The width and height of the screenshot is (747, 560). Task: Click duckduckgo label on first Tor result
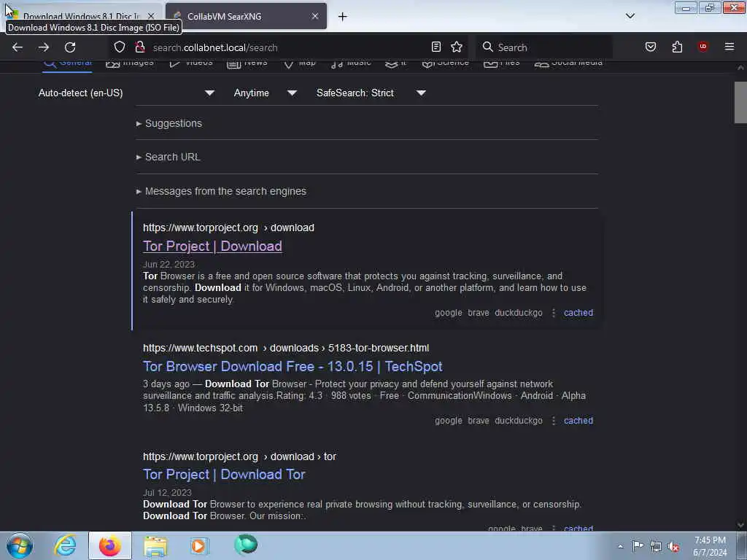[519, 313]
